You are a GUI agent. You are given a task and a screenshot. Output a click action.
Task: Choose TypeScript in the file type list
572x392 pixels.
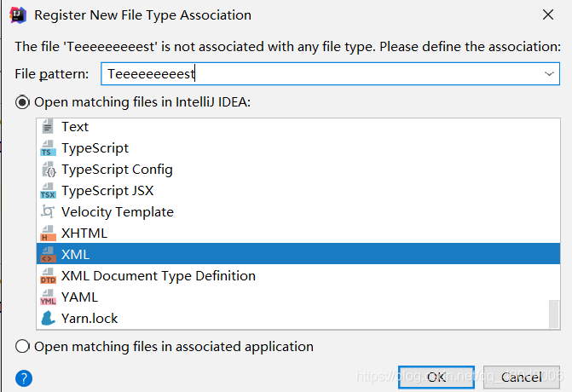tap(298, 148)
